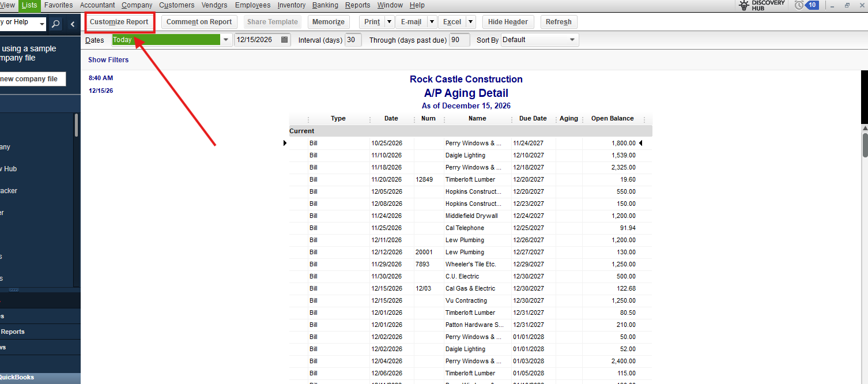Click the report date field showing 12/15/2026
The width and height of the screenshot is (868, 384).
click(x=257, y=40)
